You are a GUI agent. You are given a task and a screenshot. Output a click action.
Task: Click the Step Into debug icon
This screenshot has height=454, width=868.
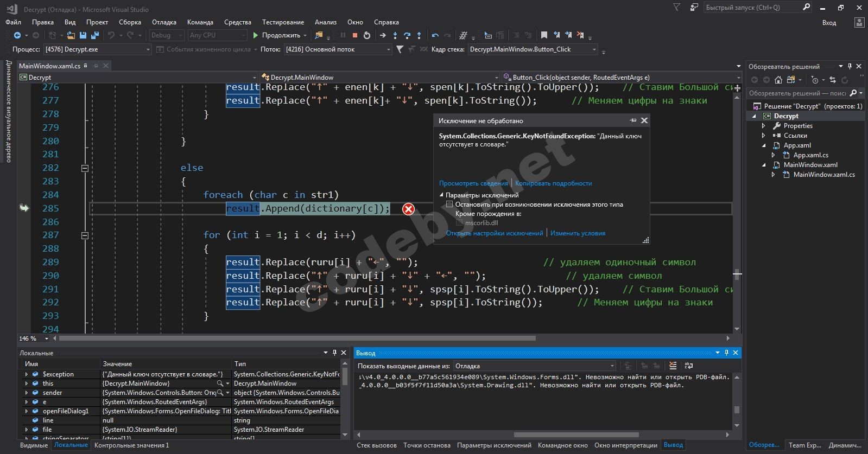[x=395, y=35]
